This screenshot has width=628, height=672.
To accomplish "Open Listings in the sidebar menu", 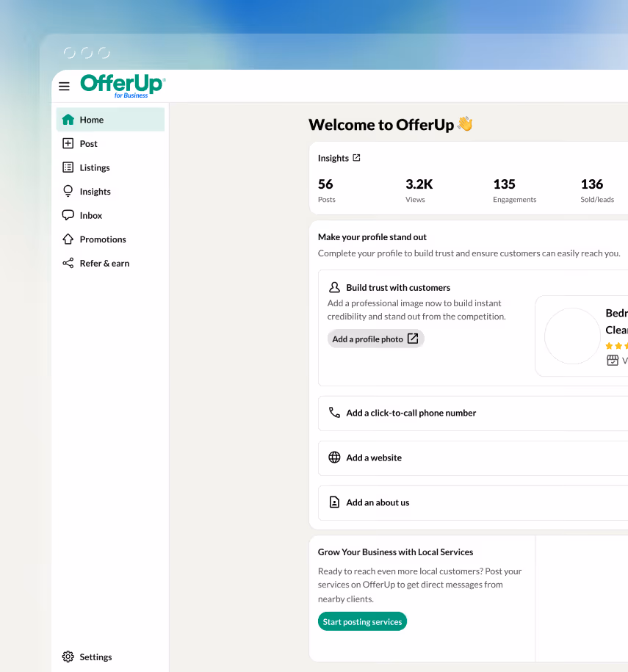I will coord(110,167).
